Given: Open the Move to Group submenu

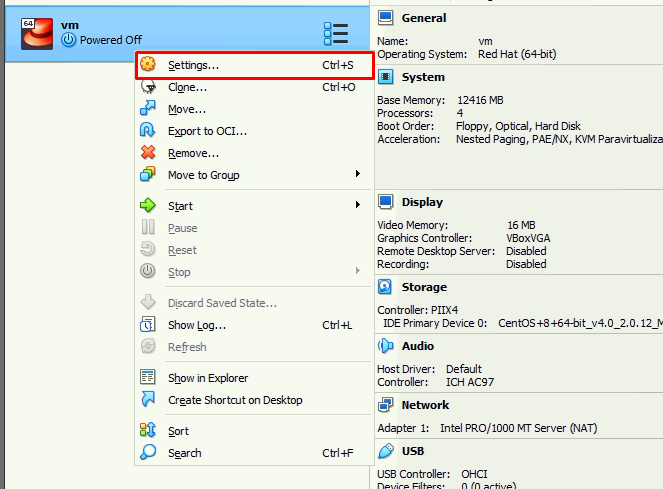Looking at the screenshot, I should 255,175.
